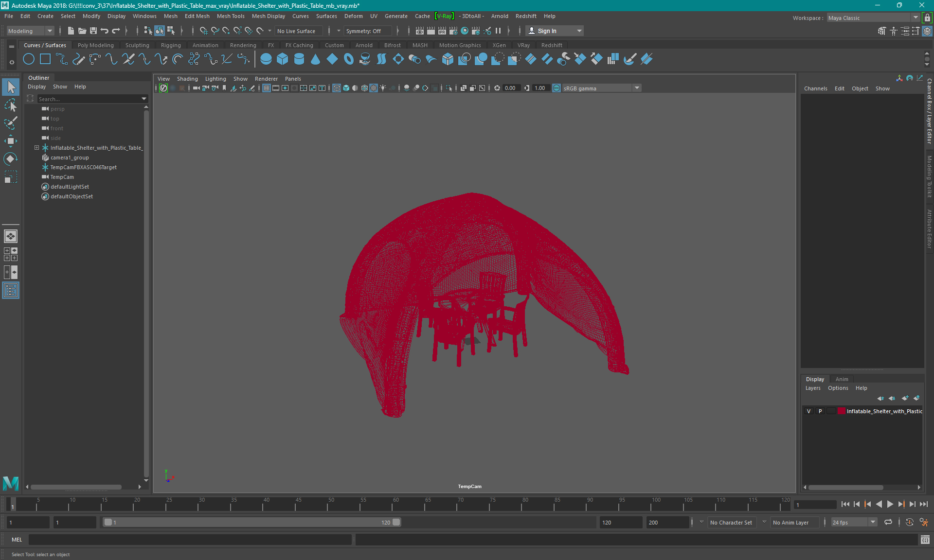
Task: Open the sRGB gamma view transform dropdown
Action: tap(602, 88)
